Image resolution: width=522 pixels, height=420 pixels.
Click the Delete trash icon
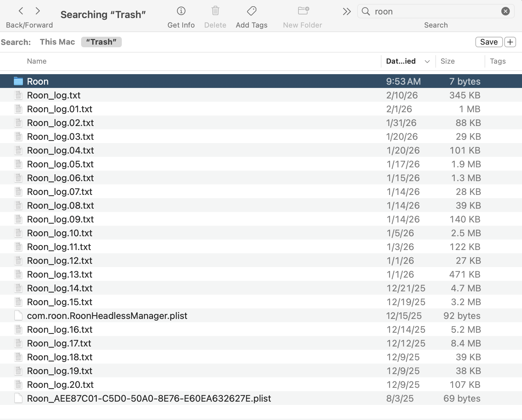[215, 11]
